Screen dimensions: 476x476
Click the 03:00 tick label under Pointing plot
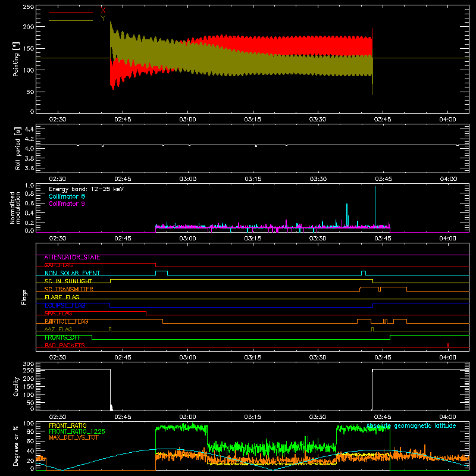pyautogui.click(x=187, y=120)
